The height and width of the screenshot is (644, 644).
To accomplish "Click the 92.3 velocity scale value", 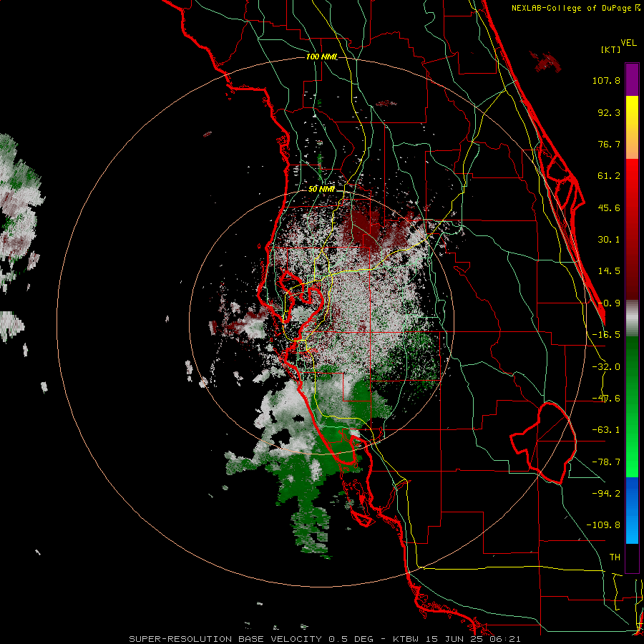I will tap(609, 112).
